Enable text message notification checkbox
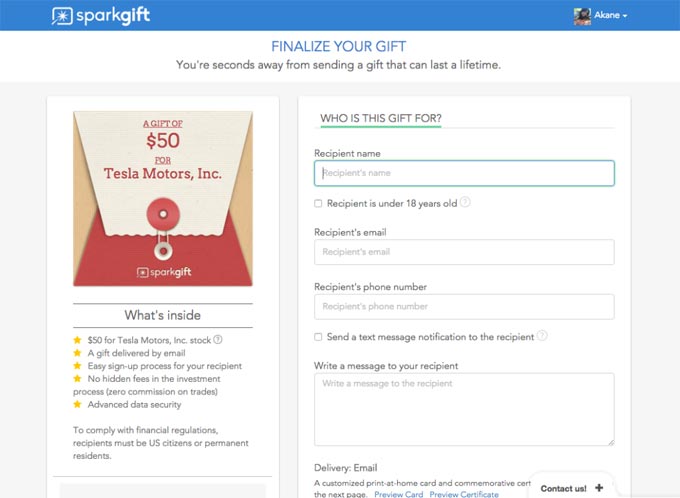Viewport: 680px width, 498px height. (318, 337)
